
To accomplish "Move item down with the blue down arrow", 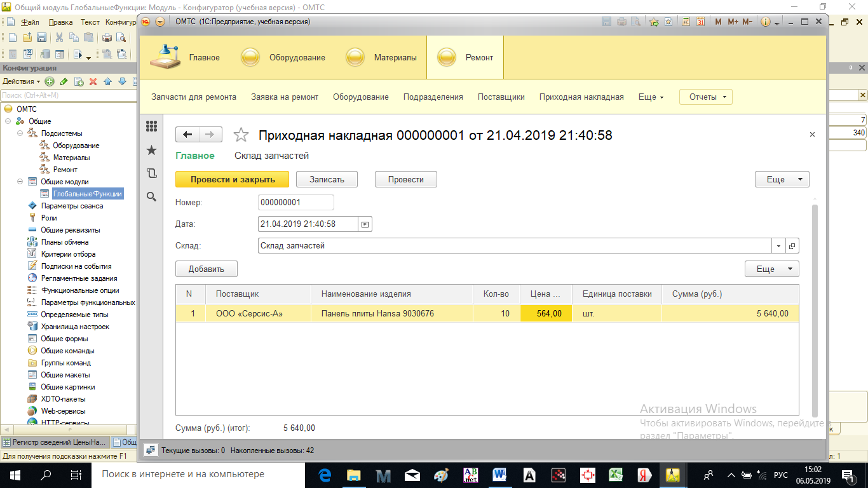I will pos(122,81).
